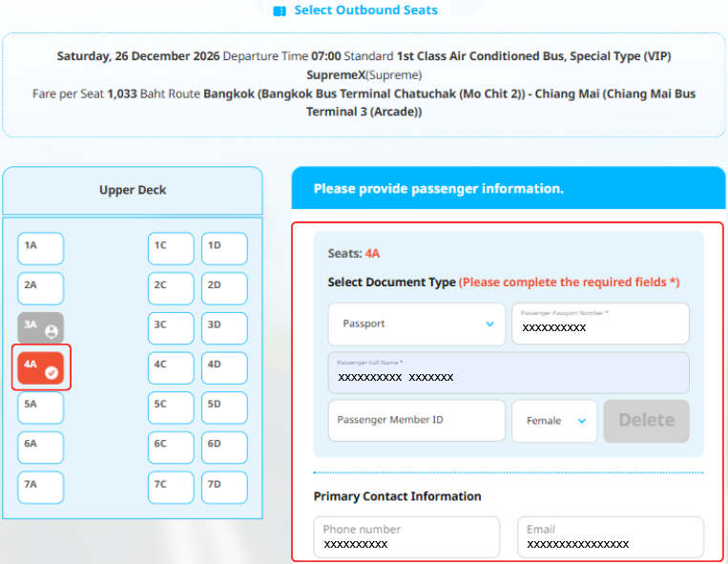This screenshot has height=564, width=728.
Task: Focus the Passenger Full Name field
Action: coord(509,373)
